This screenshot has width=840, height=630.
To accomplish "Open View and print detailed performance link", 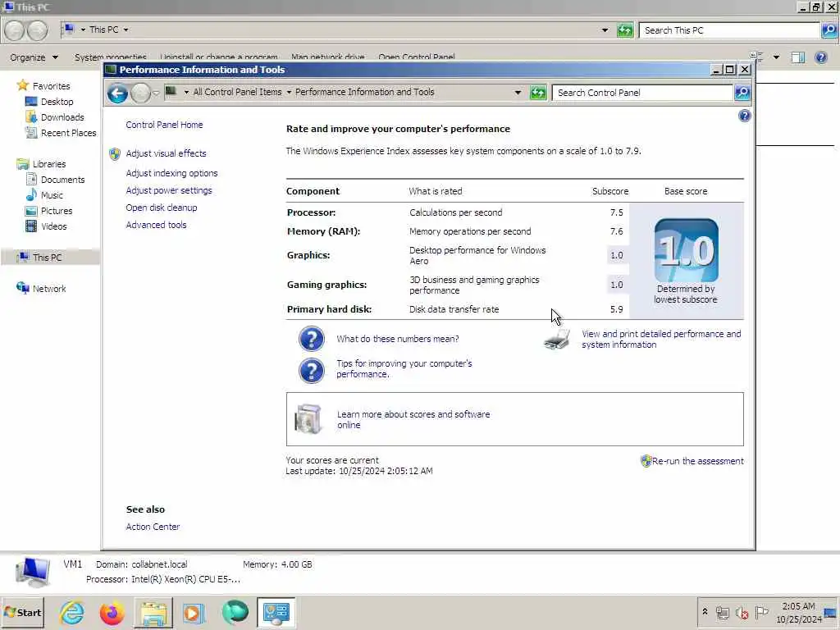I will tap(661, 339).
